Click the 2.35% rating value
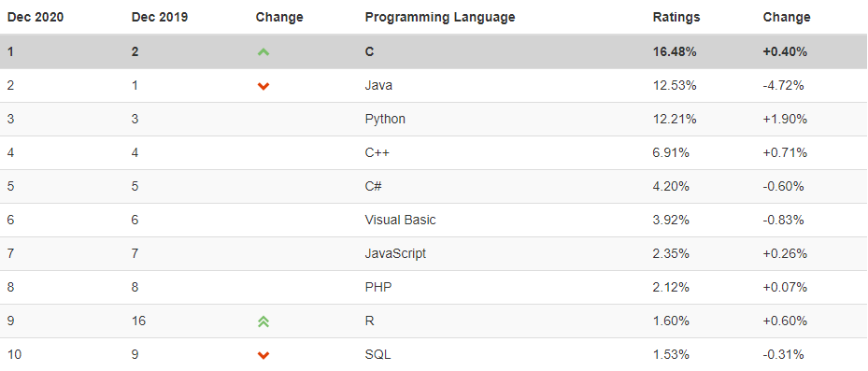Screen dimensions: 868x371 pos(671,253)
